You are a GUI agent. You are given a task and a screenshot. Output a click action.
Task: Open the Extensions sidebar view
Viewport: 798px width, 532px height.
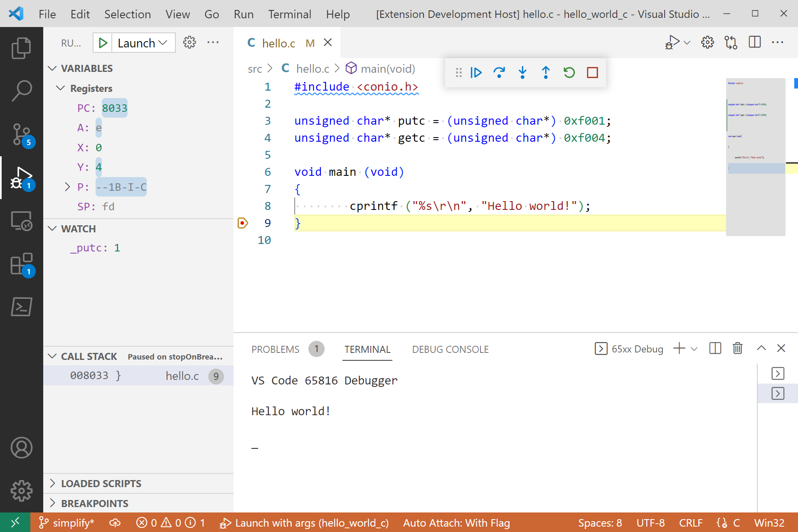22,264
